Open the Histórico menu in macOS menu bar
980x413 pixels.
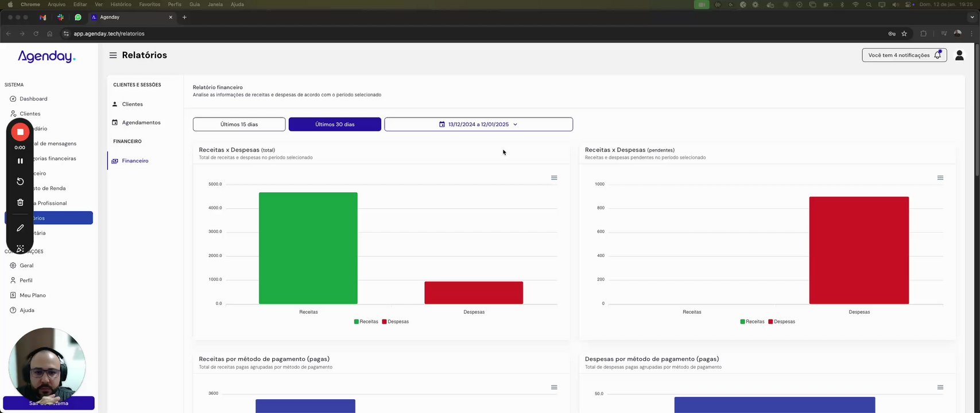[121, 4]
